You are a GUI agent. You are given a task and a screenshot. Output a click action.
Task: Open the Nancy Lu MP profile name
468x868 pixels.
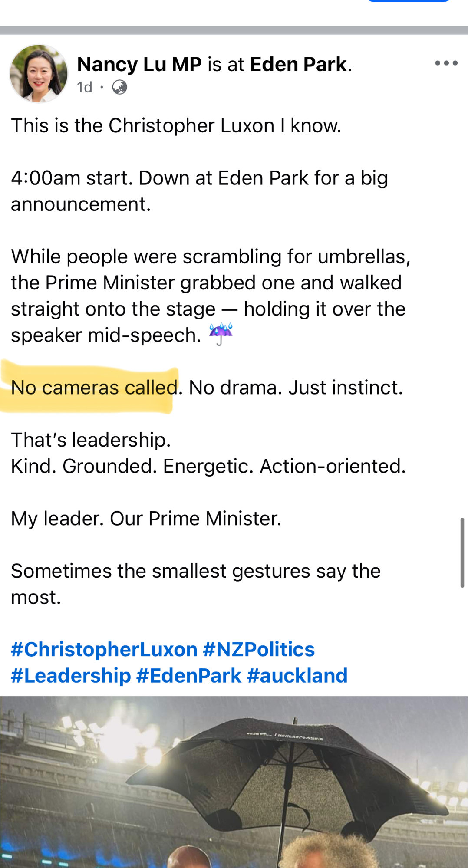point(139,65)
